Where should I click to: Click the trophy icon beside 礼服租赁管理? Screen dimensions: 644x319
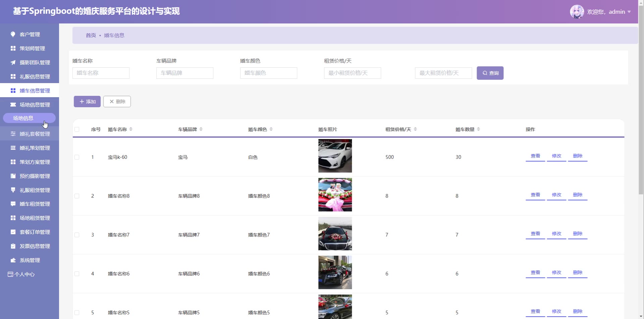[13, 190]
